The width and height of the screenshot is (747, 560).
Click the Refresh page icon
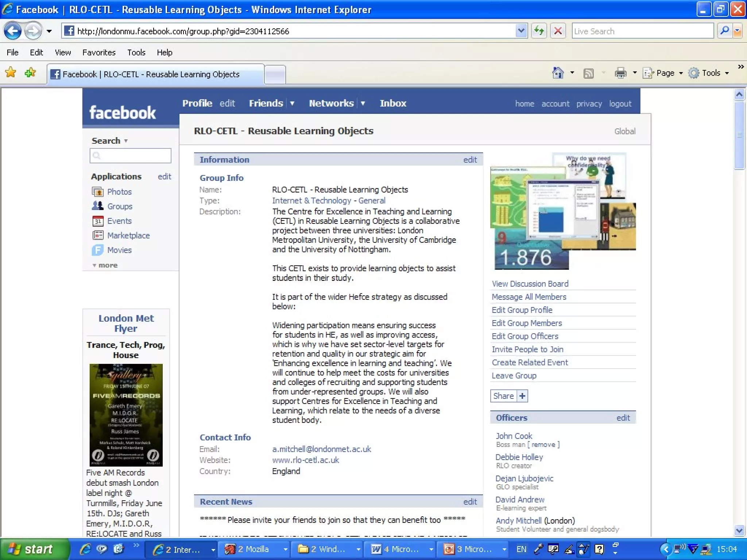(x=539, y=31)
